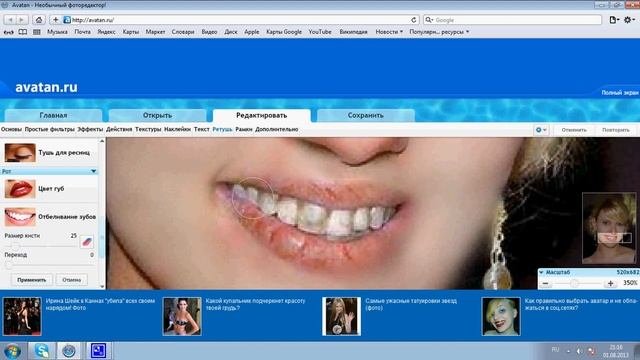640x360 pixels.
Task: Open the page menu dropdown icon
Action: (x=614, y=20)
